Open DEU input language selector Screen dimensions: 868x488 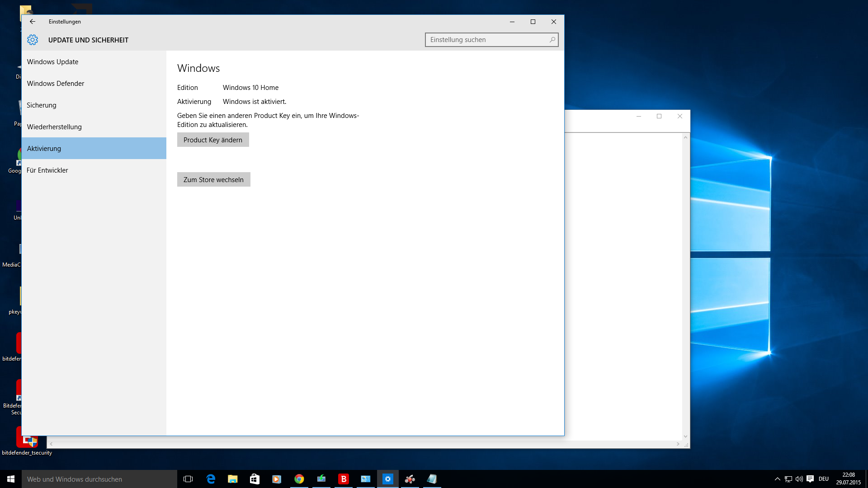pyautogui.click(x=823, y=479)
